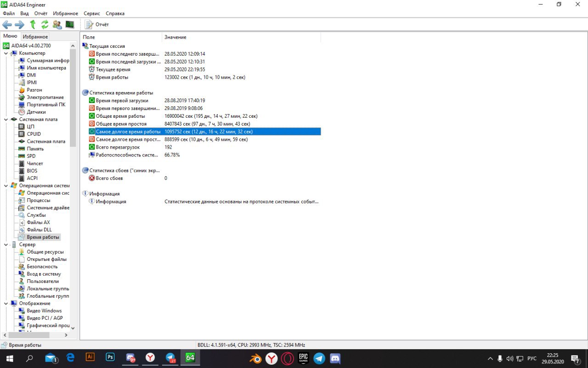This screenshot has height=368, width=588.
Task: Generate report with the Отчёт toolbar button
Action: [97, 24]
